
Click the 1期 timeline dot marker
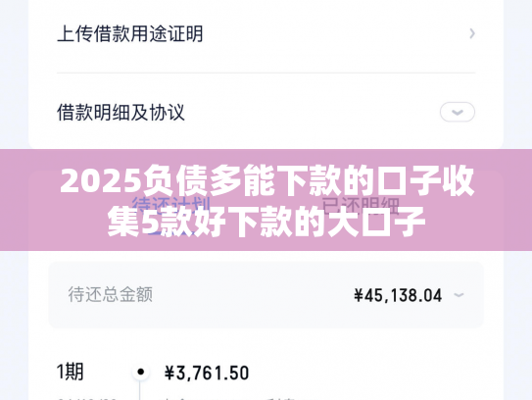140,373
